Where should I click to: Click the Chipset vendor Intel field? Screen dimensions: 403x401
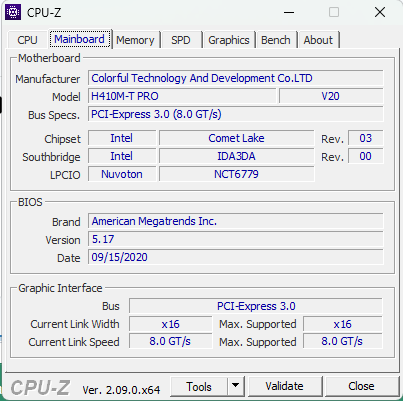tap(122, 138)
